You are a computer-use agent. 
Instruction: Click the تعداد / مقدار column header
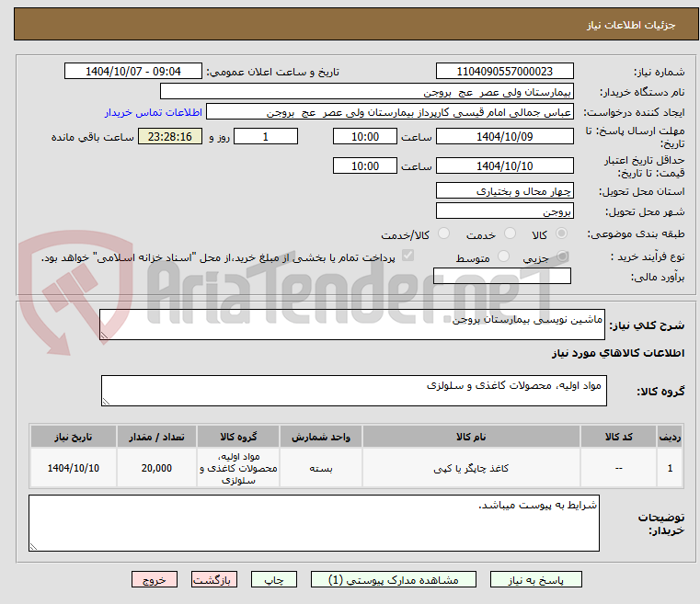click(x=156, y=437)
